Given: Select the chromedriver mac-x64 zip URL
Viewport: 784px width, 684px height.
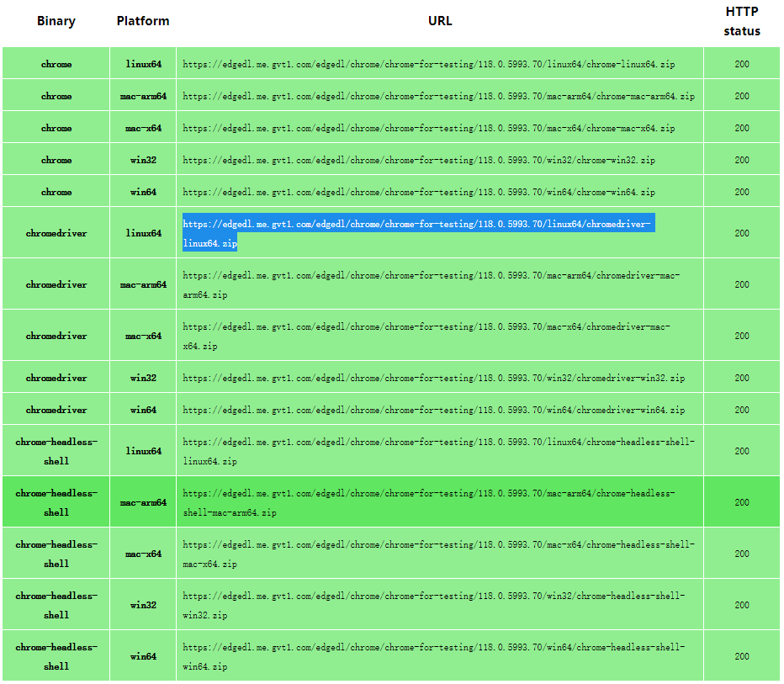Looking at the screenshot, I should (426, 336).
